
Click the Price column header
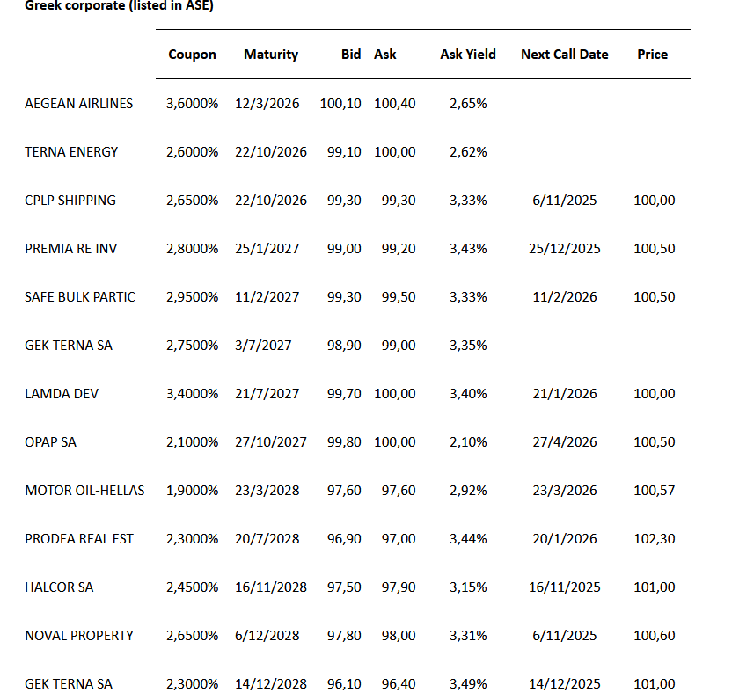pyautogui.click(x=652, y=55)
